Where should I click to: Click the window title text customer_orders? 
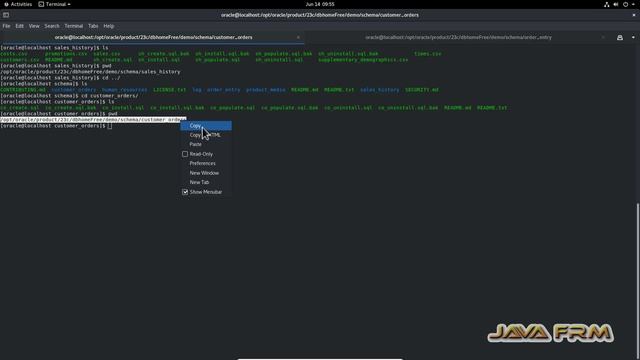(320, 15)
